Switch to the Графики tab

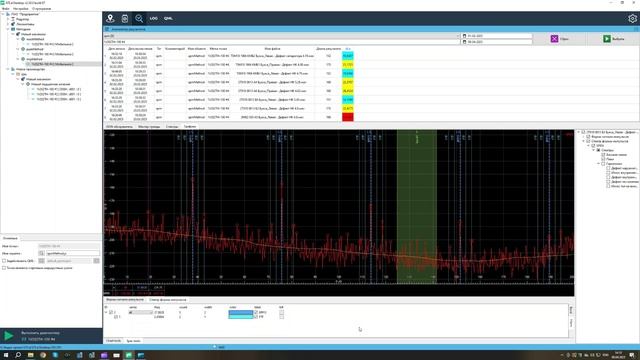[190, 127]
